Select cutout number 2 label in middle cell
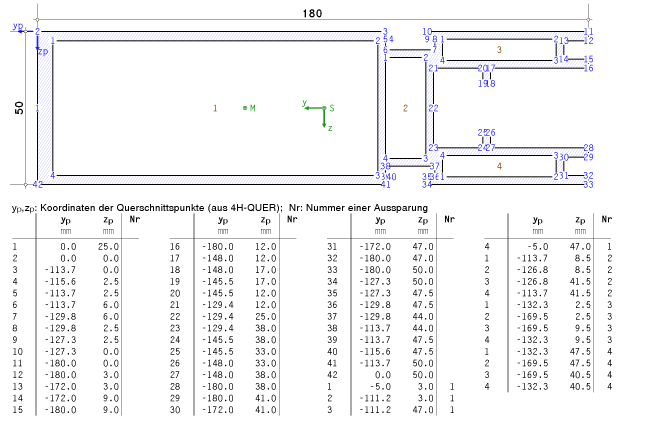The width and height of the screenshot is (660, 423). [x=405, y=108]
